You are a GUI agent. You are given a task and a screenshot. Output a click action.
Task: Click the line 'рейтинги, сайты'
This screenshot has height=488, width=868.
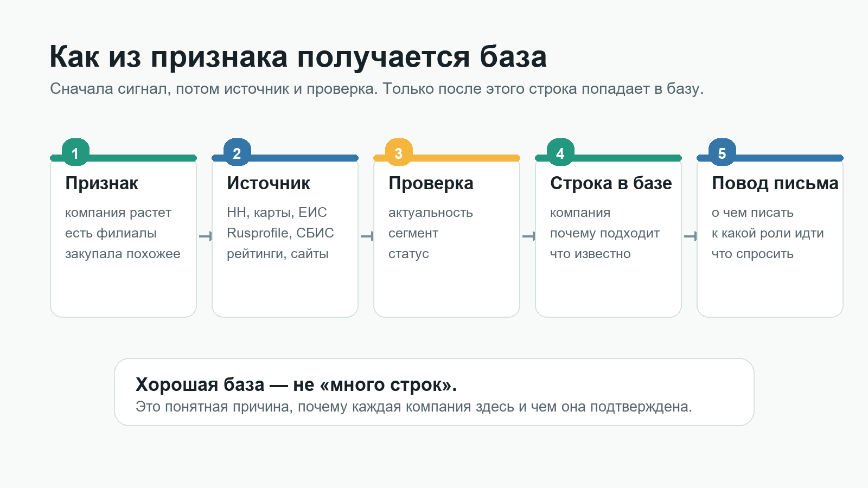278,254
